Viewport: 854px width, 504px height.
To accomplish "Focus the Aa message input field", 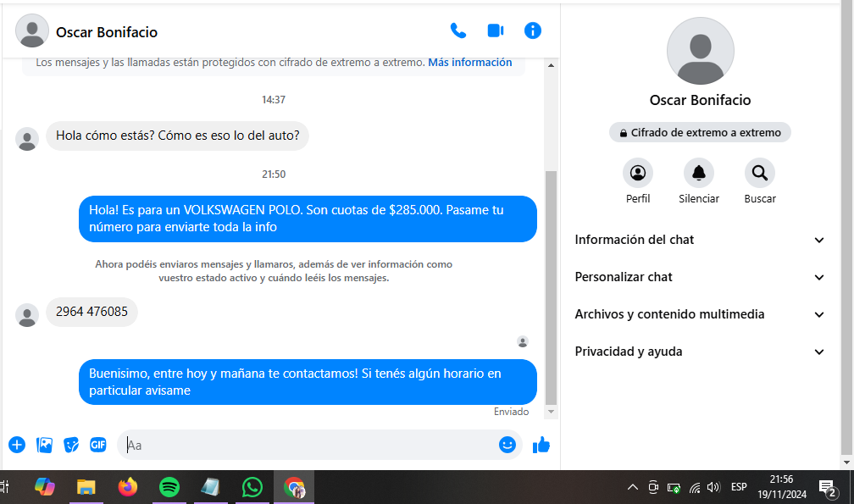I will pyautogui.click(x=305, y=445).
